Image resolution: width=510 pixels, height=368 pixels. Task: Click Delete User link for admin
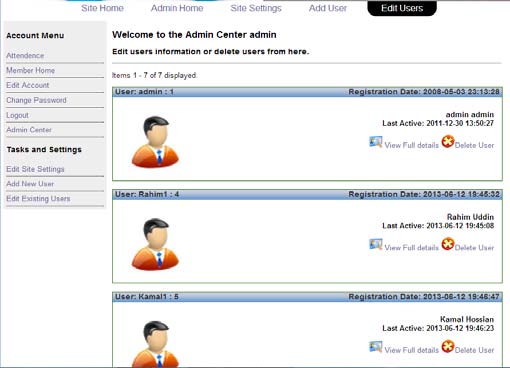pyautogui.click(x=474, y=145)
